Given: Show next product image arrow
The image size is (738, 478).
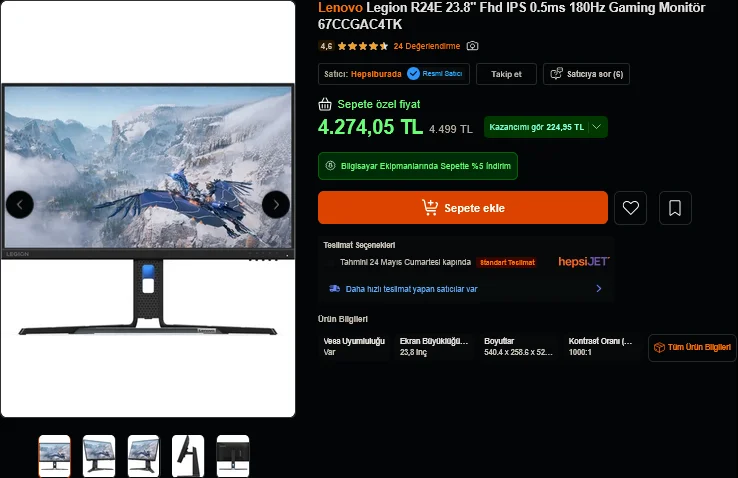Looking at the screenshot, I should tap(276, 205).
